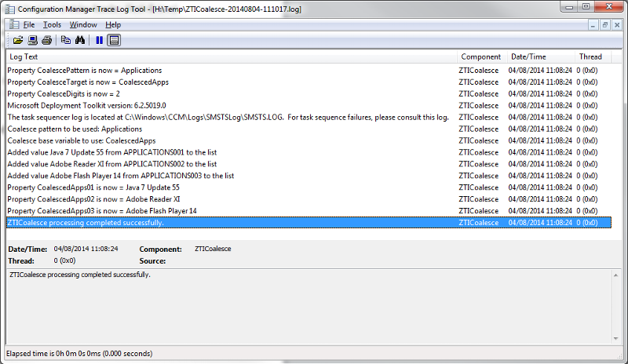The image size is (628, 364).
Task: Toggle the Show details pane toolbar icon
Action: tap(114, 40)
